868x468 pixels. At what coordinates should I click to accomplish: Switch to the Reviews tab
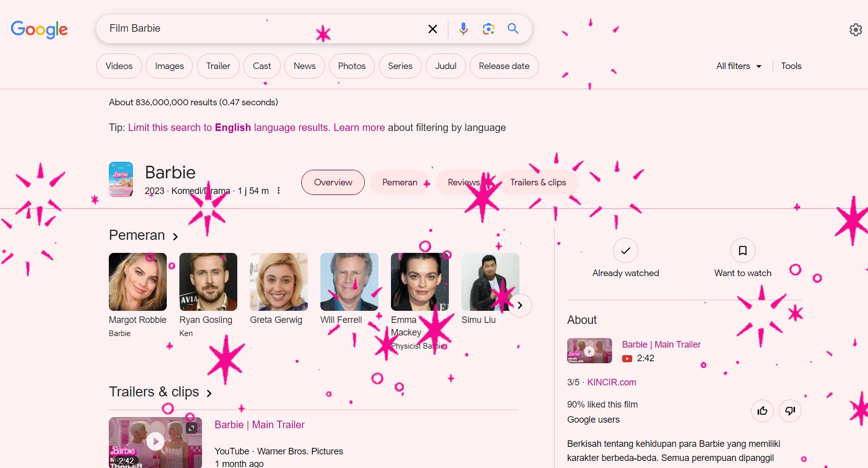(x=464, y=182)
